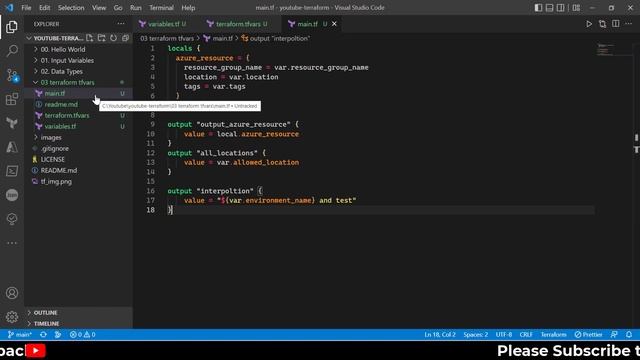Image resolution: width=640 pixels, height=360 pixels.
Task: Open the Edit menu
Action: [x=44, y=8]
